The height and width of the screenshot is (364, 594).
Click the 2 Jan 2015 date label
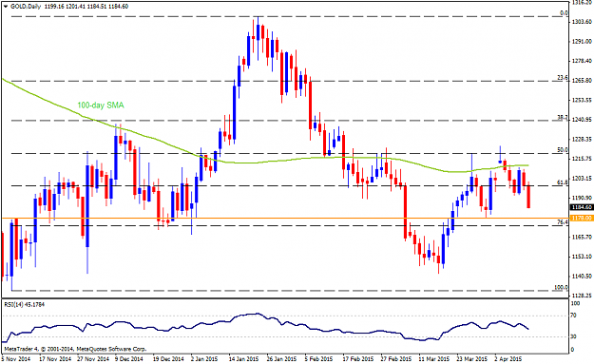point(204,358)
